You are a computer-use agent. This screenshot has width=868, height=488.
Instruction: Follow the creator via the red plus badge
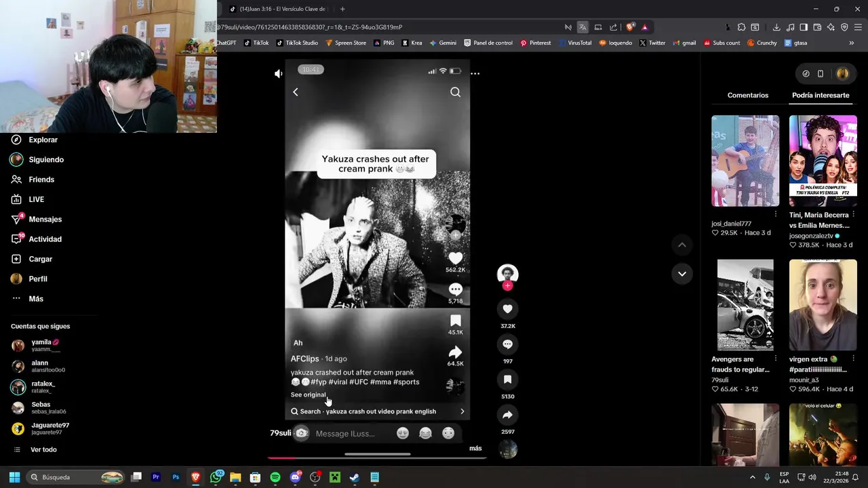tap(507, 286)
